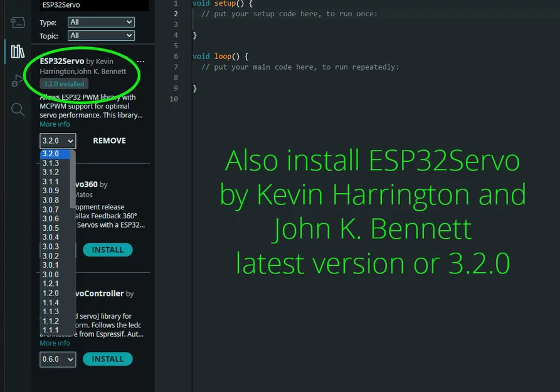Select version 1.2.1 in list
Screen dimensions: 560x392
[x=55, y=283]
